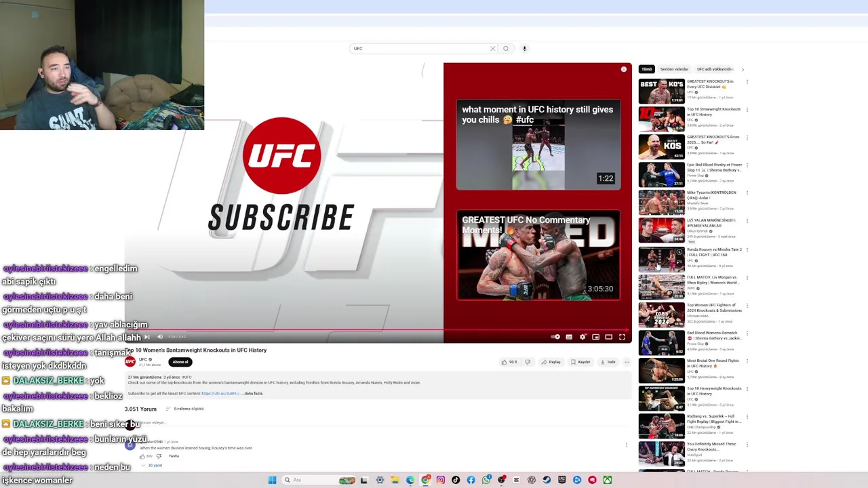The height and width of the screenshot is (488, 868).
Task: Open Steam from the taskbar
Action: (546, 480)
